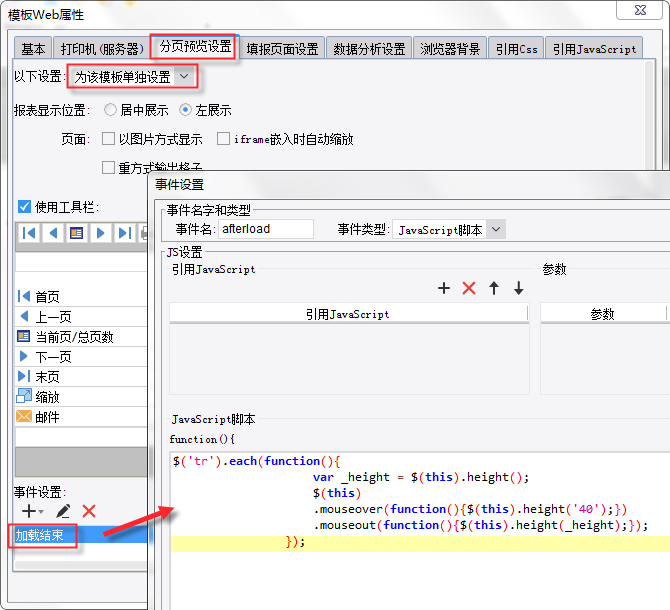670x610 pixels.
Task: Expand the add event dropdown arrow
Action: click(41, 511)
